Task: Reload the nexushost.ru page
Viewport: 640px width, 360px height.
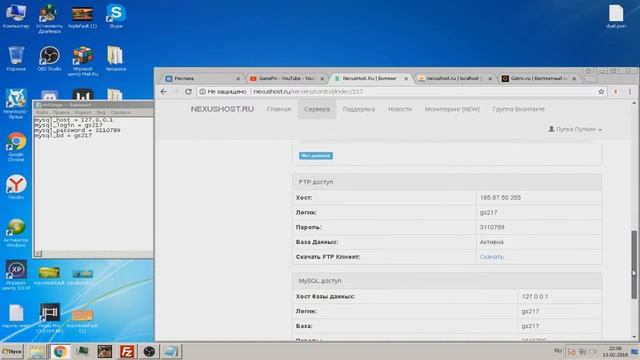Action: [x=188, y=92]
